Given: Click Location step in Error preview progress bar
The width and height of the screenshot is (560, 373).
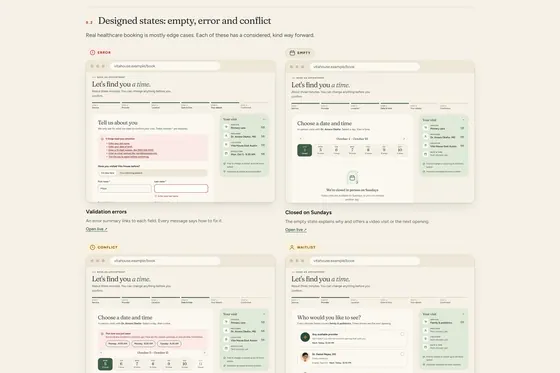Looking at the screenshot, I should coord(165,105).
